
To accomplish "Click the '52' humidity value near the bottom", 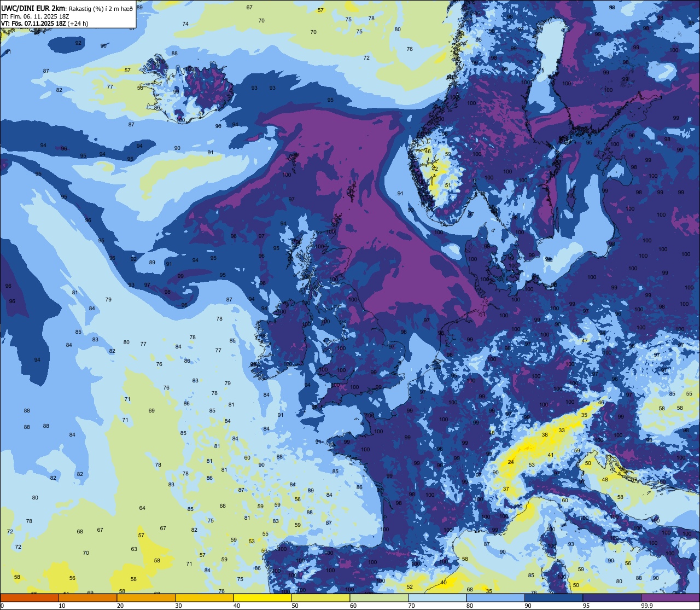I will click(410, 587).
